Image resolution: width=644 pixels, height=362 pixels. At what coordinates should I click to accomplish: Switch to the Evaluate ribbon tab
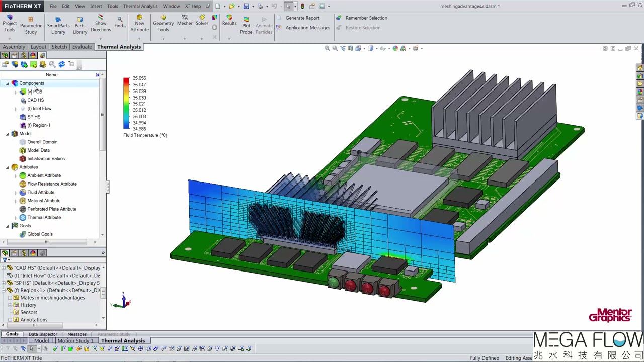click(x=82, y=47)
